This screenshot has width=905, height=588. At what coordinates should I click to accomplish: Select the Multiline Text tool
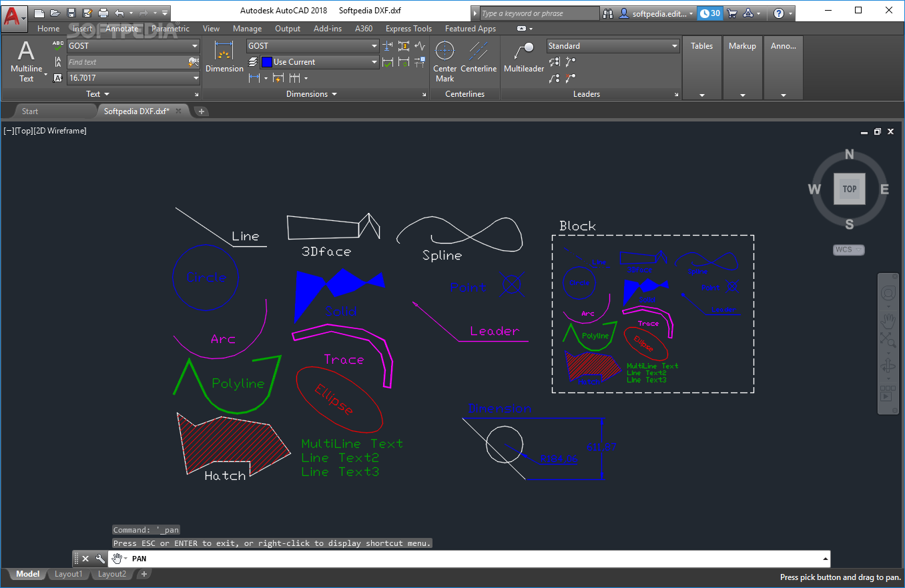[x=26, y=61]
